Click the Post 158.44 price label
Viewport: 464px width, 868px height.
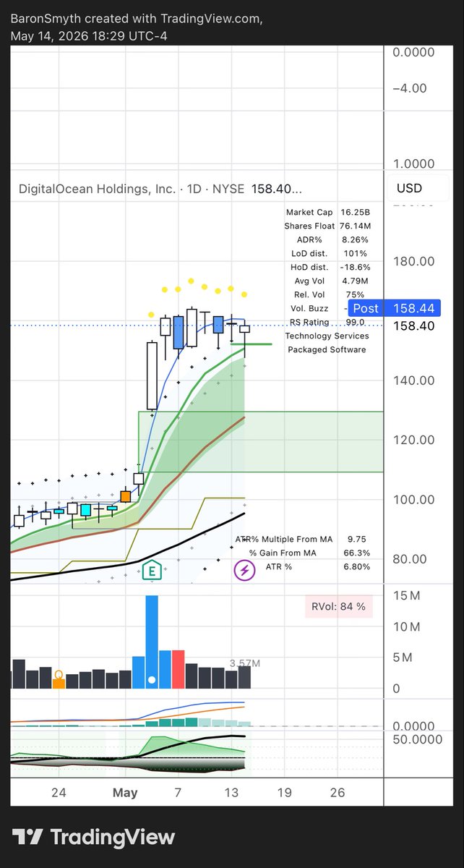[393, 308]
